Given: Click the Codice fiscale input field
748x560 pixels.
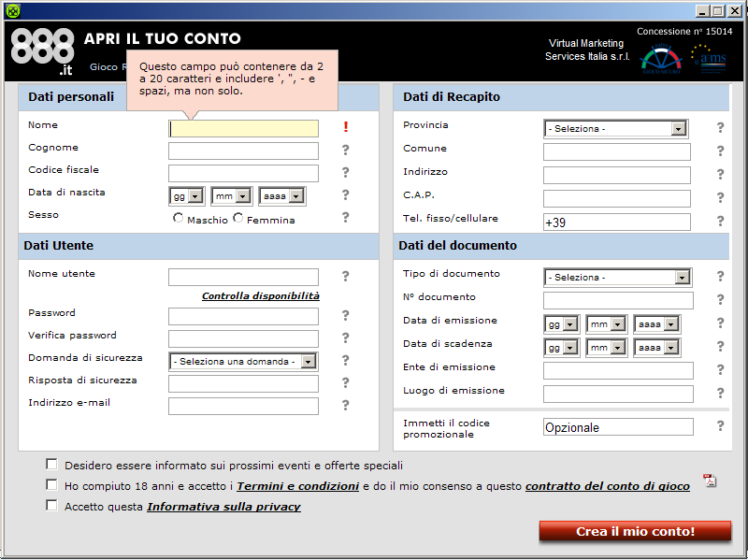Looking at the screenshot, I should point(243,173).
